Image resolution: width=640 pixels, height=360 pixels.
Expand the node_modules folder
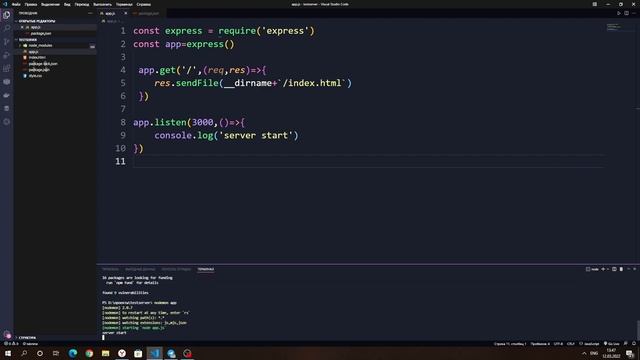pyautogui.click(x=56, y=45)
